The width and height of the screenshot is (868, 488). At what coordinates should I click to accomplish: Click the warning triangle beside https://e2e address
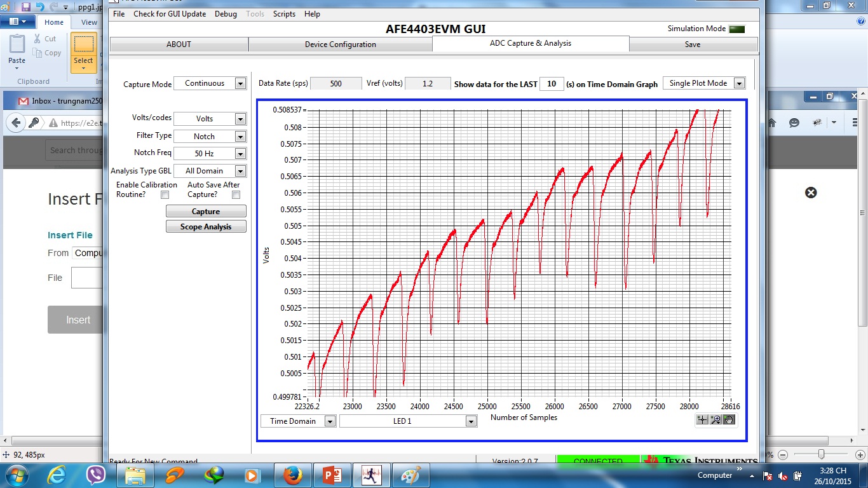coord(53,123)
